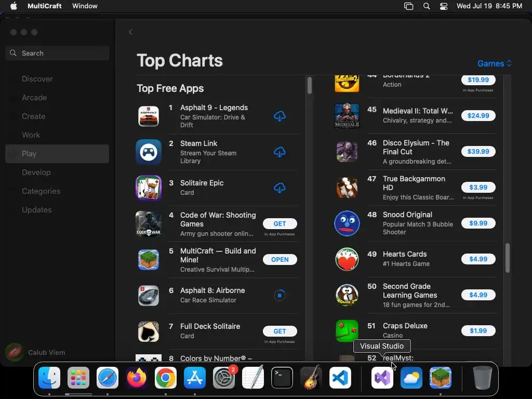Download Solitaire Epic via cloud icon
The width and height of the screenshot is (532, 399).
coord(280,188)
